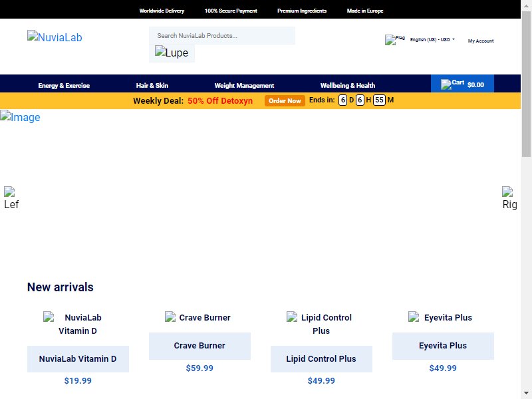
Task: Open the Wellbeing & Health menu
Action: 348,86
